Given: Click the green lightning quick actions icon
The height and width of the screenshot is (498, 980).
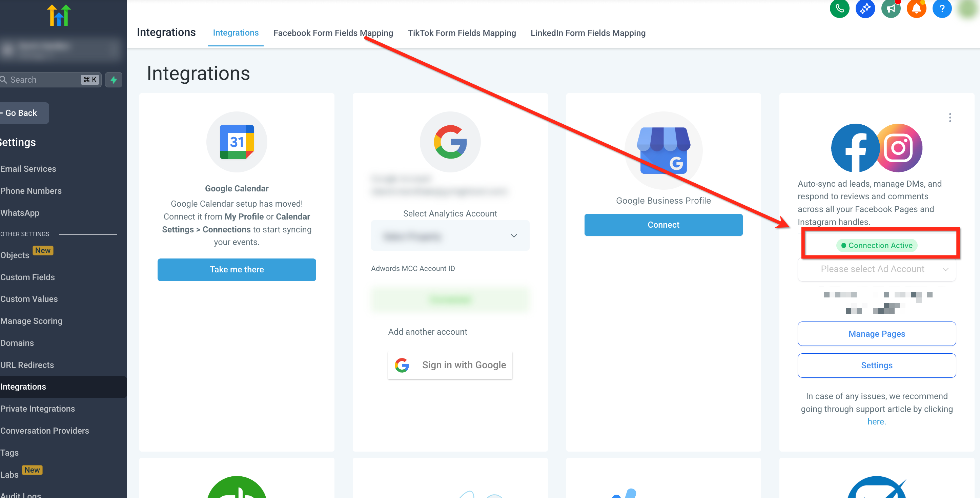Looking at the screenshot, I should 114,80.
